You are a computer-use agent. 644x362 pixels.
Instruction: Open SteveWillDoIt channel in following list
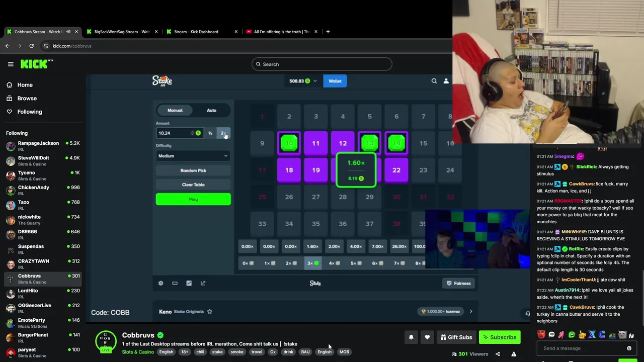42,161
